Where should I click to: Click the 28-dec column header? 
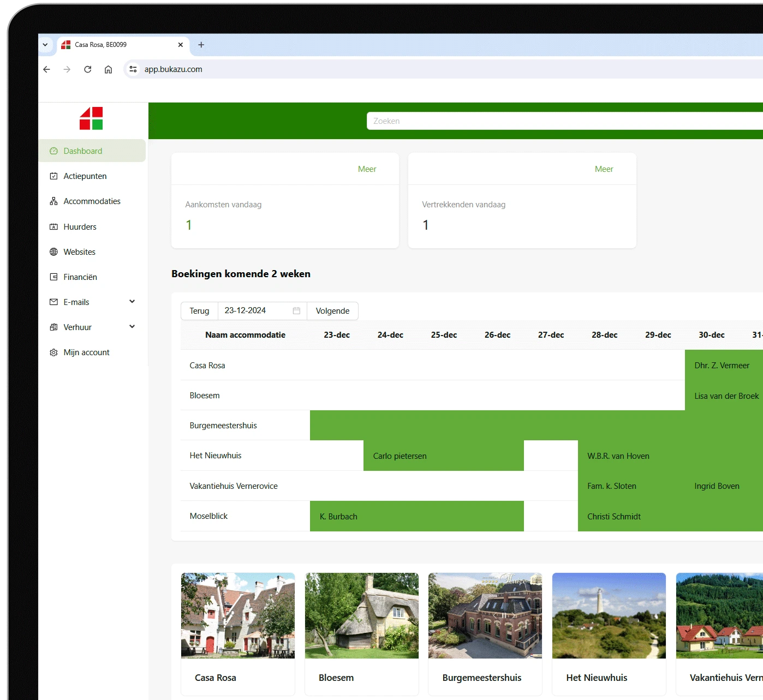[605, 335]
